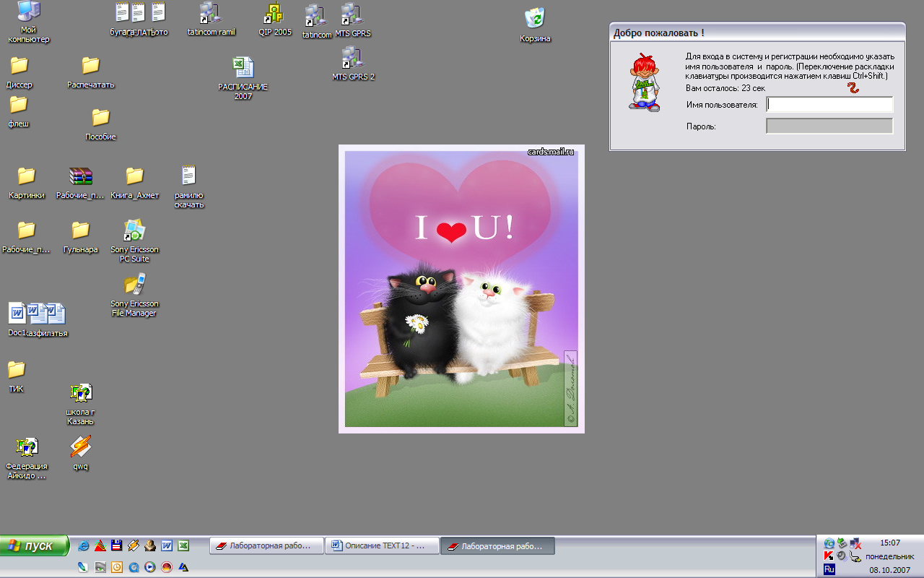The width and height of the screenshot is (924, 578).
Task: Open the volume speaker tray icon
Action: (x=842, y=556)
